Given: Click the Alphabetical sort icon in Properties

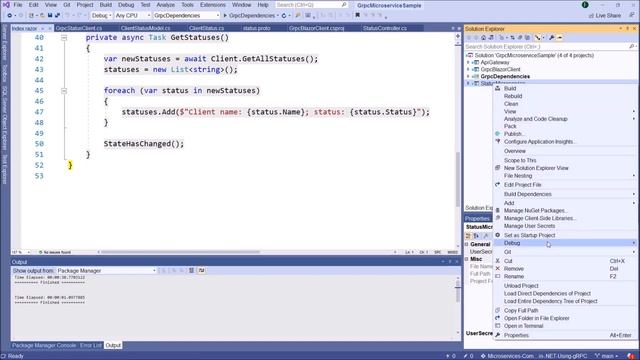Looking at the screenshot, I should (x=476, y=236).
